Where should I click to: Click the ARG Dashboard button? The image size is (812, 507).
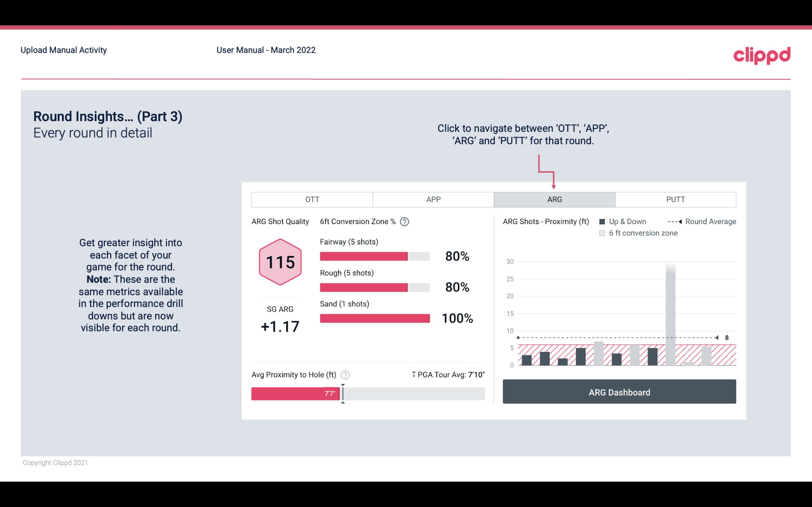click(x=619, y=392)
